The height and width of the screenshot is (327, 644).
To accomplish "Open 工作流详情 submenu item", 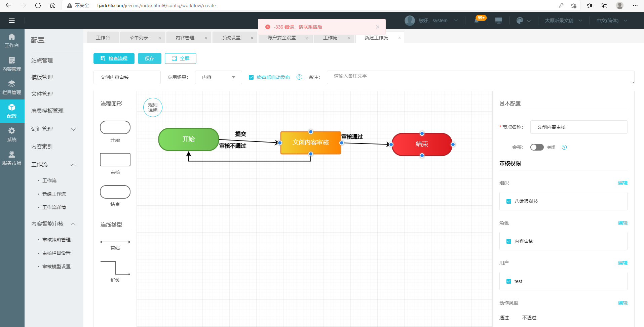I will click(x=54, y=207).
